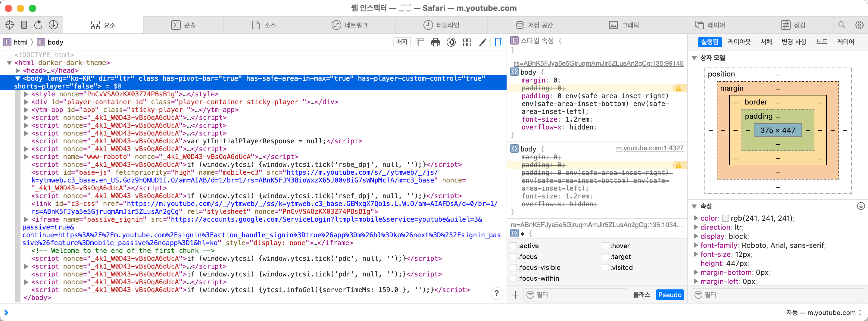The height and width of the screenshot is (321, 868).
Task: Activate the element selection crosshair tool
Action: [10, 25]
